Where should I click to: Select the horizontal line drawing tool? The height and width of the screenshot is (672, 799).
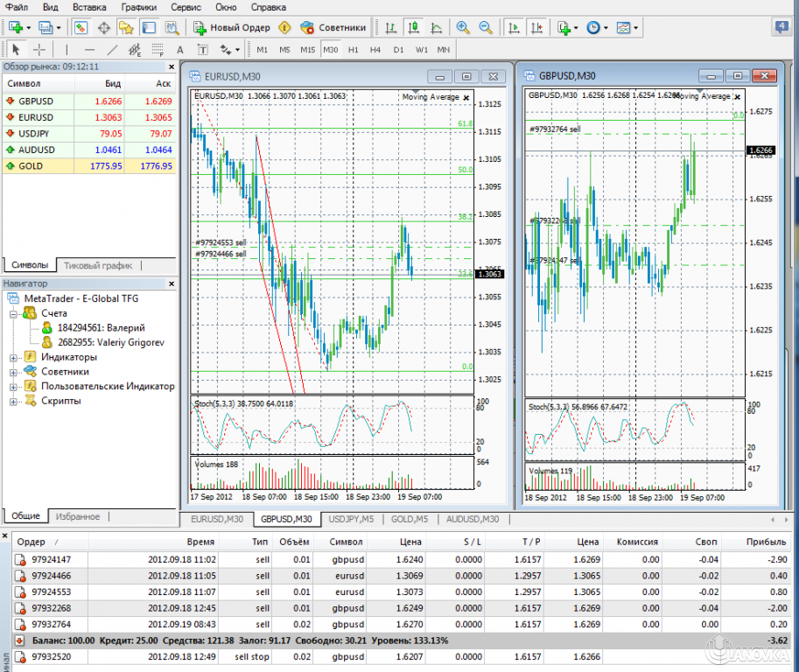pos(88,49)
